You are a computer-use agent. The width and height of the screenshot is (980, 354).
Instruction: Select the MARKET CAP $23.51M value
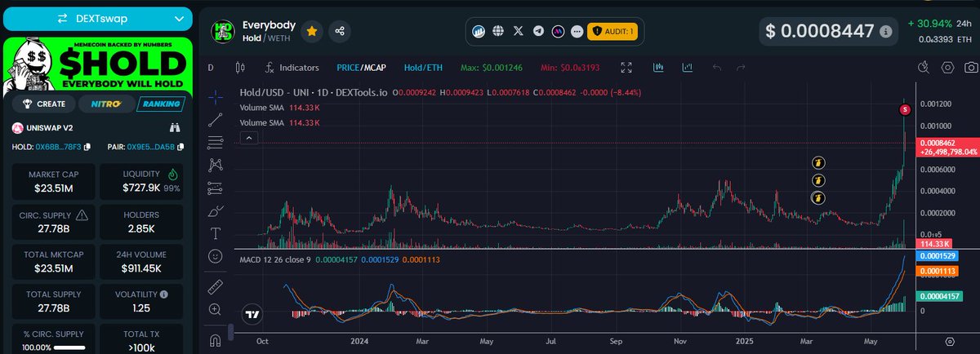pyautogui.click(x=52, y=188)
